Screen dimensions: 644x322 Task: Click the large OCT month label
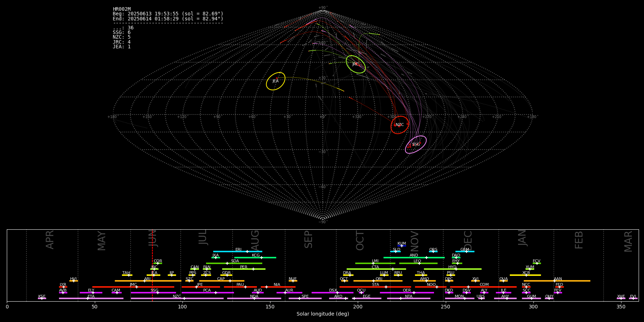click(360, 240)
